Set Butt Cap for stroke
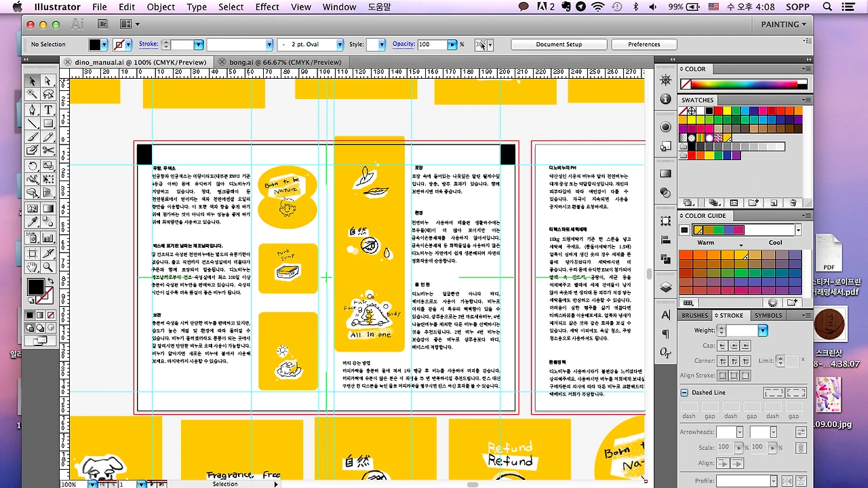 [722, 346]
